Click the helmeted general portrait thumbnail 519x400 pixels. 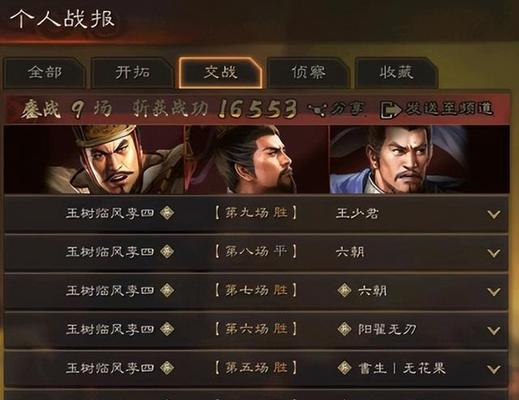[94, 159]
